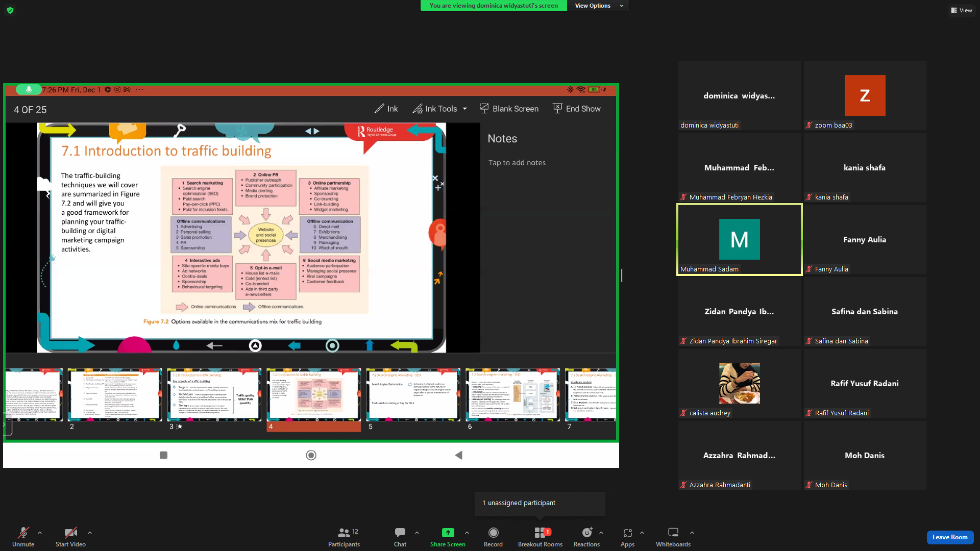The width and height of the screenshot is (980, 551).
Task: Tap the Android circle home button
Action: [311, 455]
